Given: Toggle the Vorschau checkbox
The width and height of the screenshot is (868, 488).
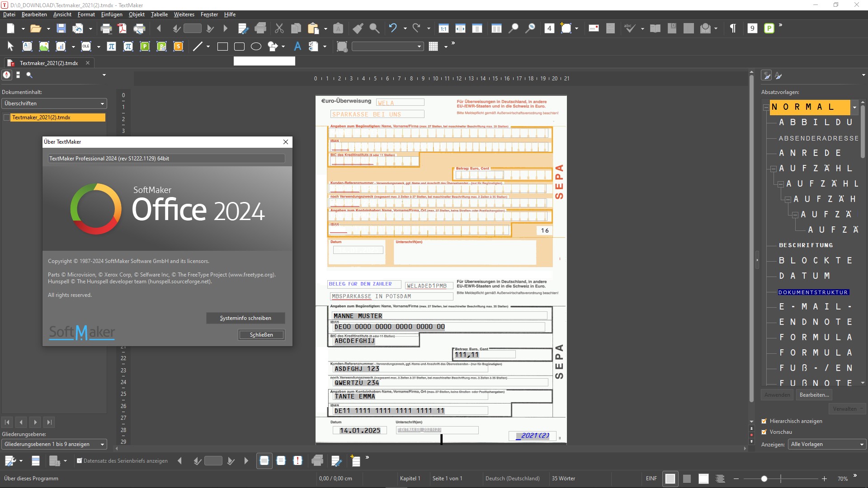Looking at the screenshot, I should [764, 432].
